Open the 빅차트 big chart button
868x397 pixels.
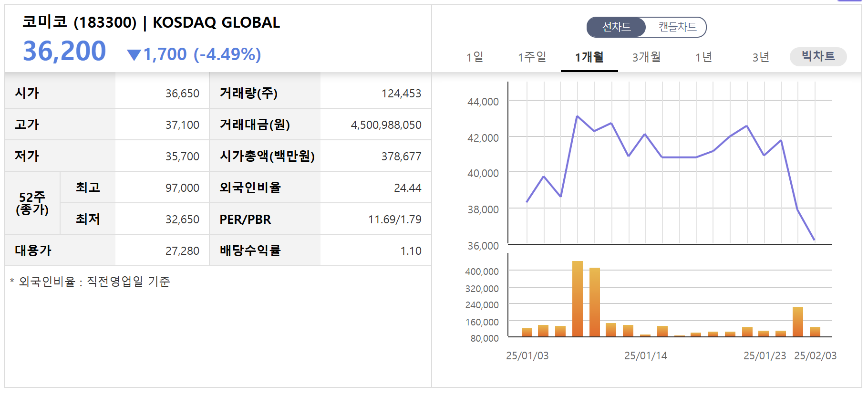coord(818,56)
